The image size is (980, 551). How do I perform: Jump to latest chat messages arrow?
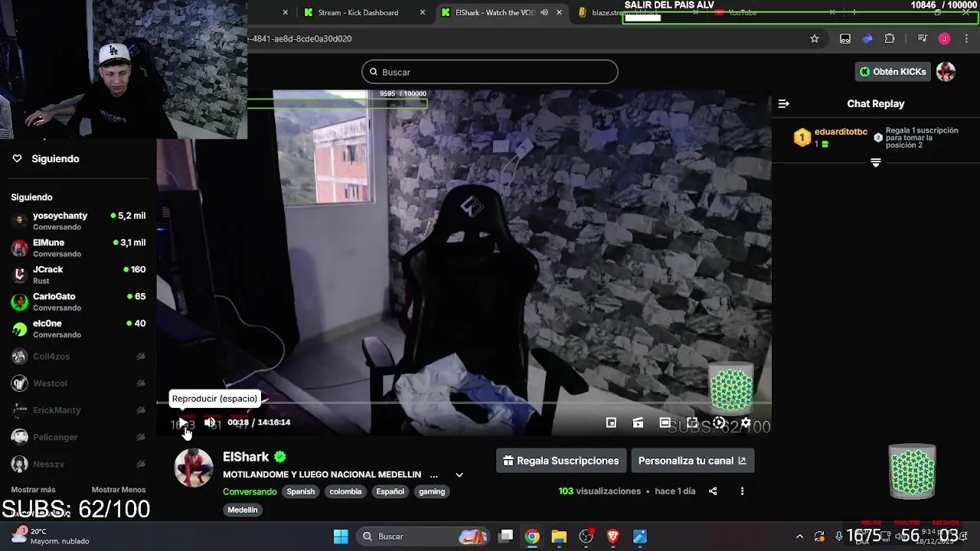[x=876, y=162]
